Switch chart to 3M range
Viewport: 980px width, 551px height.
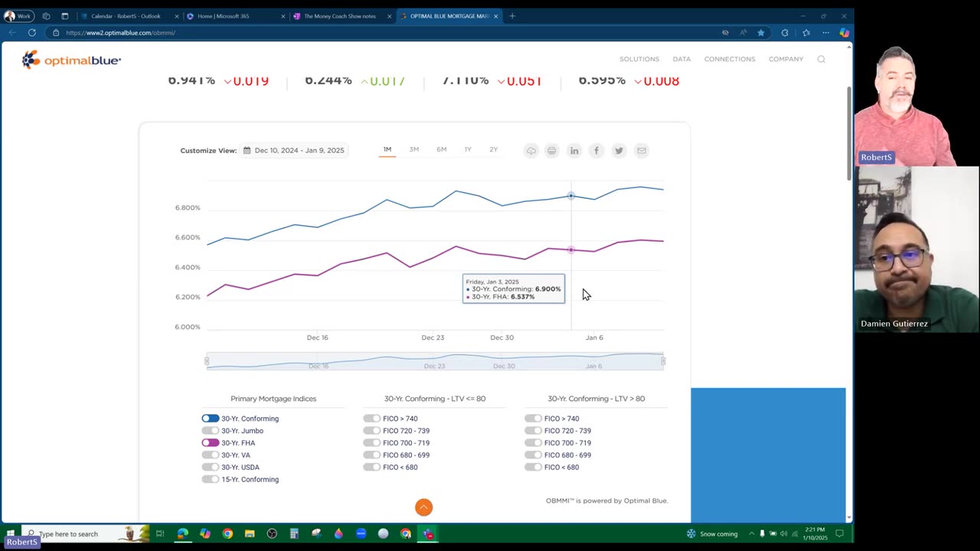click(x=414, y=150)
